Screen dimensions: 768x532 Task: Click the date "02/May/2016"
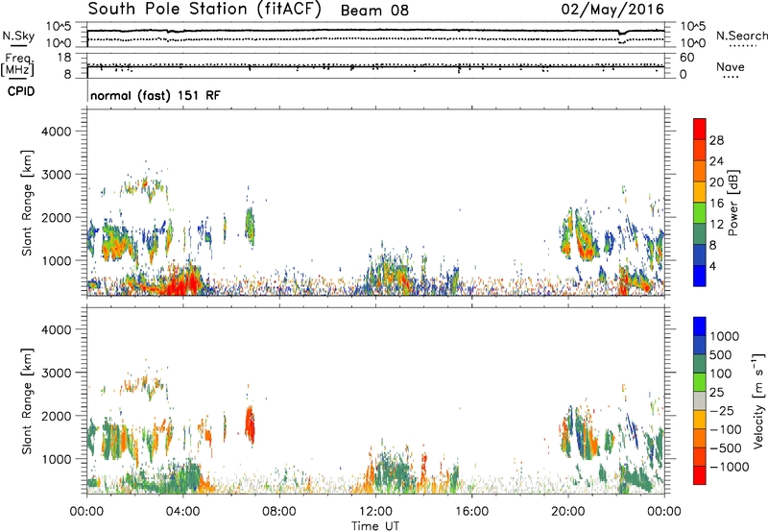click(x=612, y=10)
